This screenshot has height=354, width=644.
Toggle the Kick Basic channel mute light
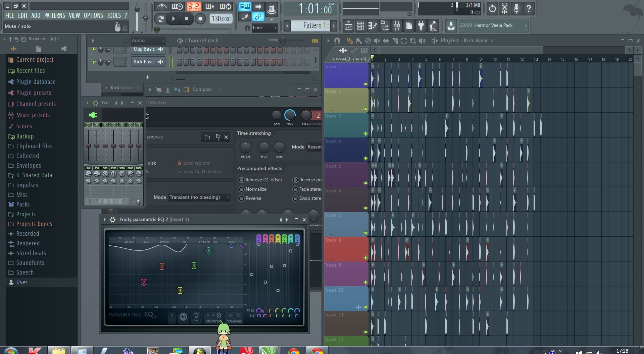point(94,62)
